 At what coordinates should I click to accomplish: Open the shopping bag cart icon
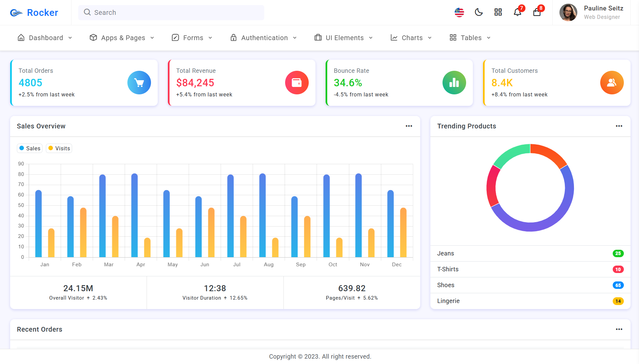click(x=537, y=12)
